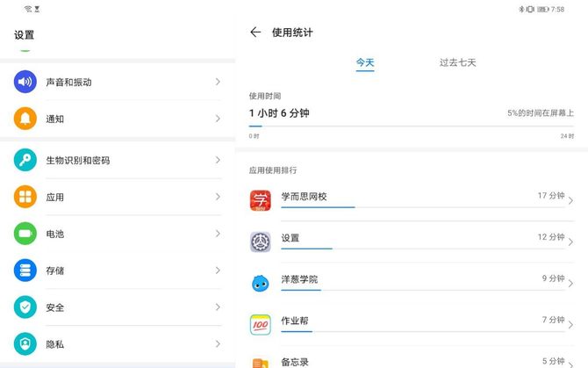The height and width of the screenshot is (368, 588).
Task: Tap the 洋葱学院 blue mascot icon
Action: tap(261, 283)
